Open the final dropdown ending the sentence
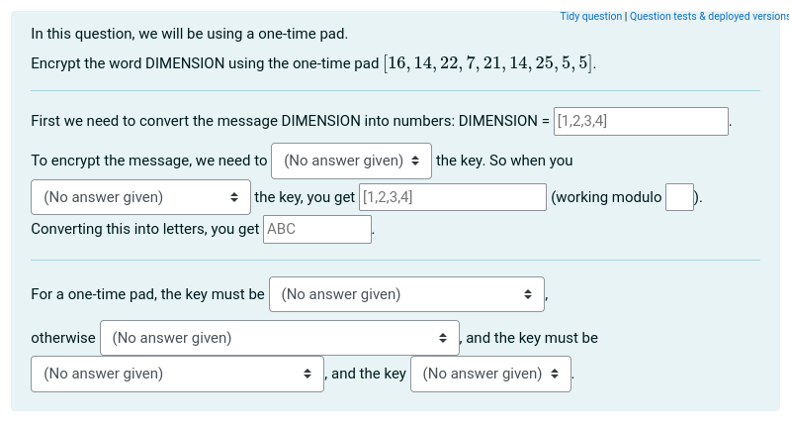 coord(490,374)
